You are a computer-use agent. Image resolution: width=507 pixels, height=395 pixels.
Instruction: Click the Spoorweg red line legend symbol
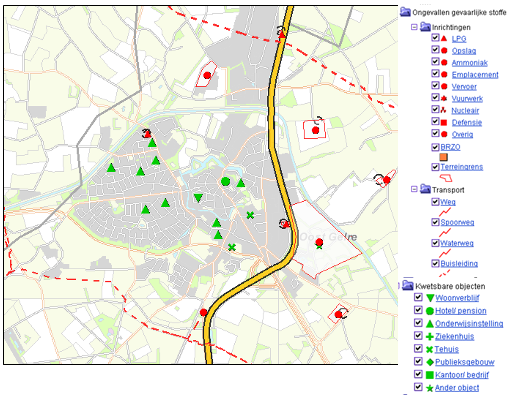[445, 232]
